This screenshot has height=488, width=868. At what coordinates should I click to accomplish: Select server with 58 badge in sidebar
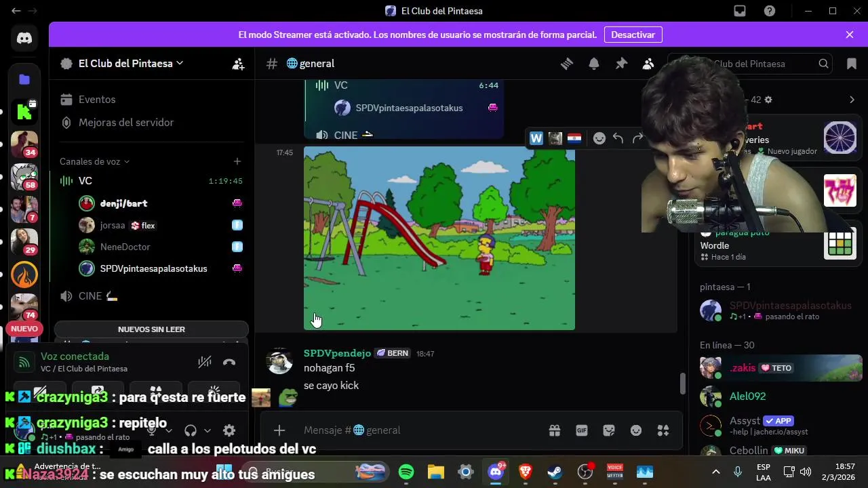24,177
